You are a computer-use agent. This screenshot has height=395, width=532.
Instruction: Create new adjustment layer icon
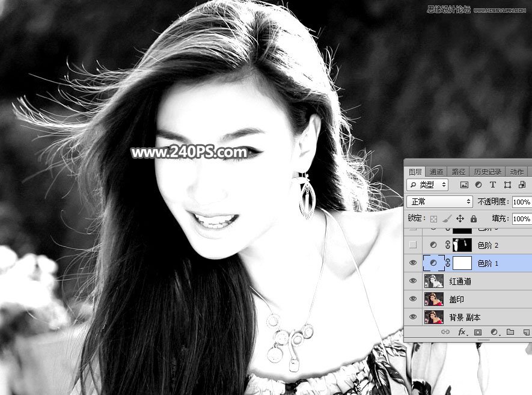[494, 332]
